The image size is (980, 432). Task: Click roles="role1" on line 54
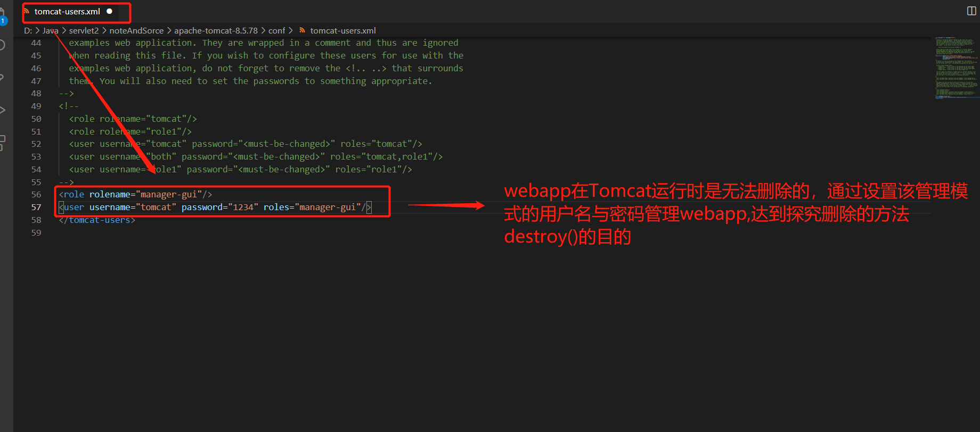[369, 170]
